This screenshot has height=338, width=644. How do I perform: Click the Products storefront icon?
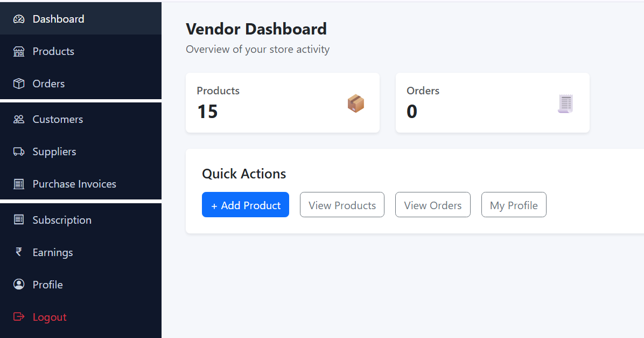pyautogui.click(x=19, y=51)
